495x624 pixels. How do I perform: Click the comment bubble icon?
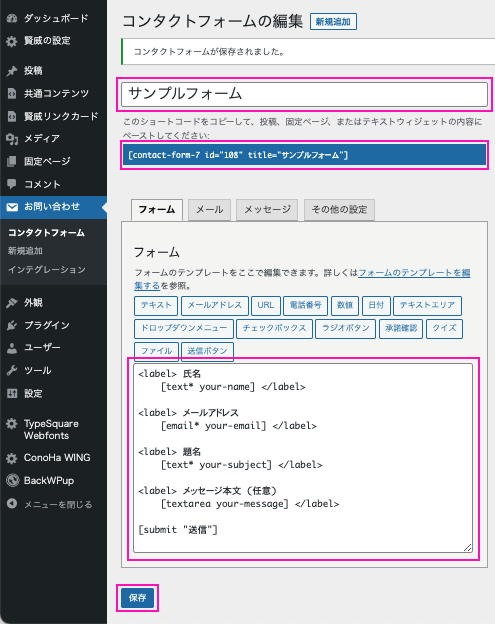12,184
